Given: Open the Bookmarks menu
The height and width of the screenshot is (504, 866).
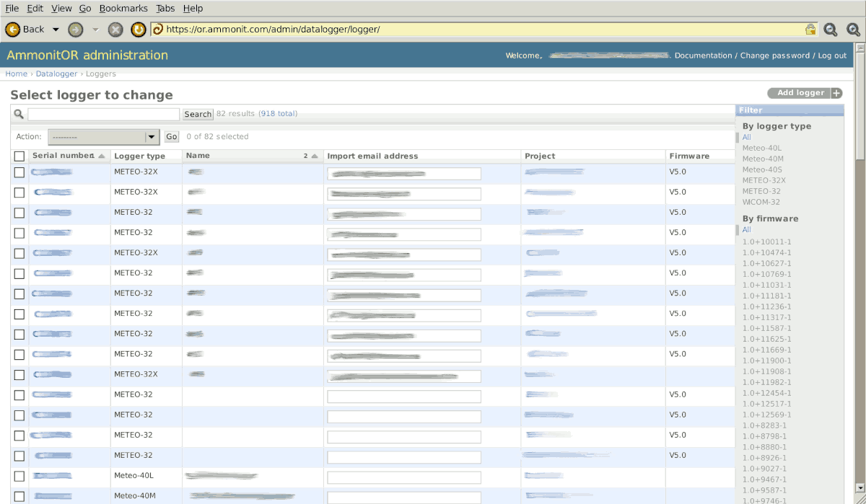Looking at the screenshot, I should (123, 8).
